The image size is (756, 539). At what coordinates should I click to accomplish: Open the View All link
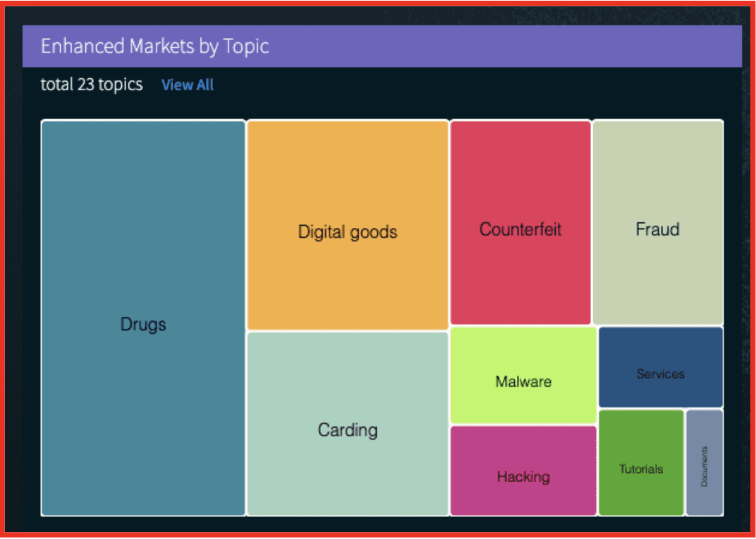point(187,85)
